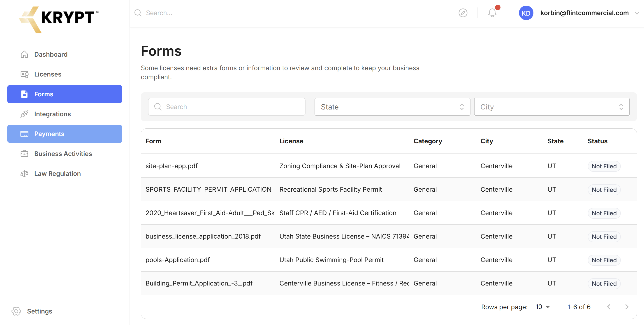Expand the State filter dropdown
Screen dimensions: 644x325
tap(392, 107)
